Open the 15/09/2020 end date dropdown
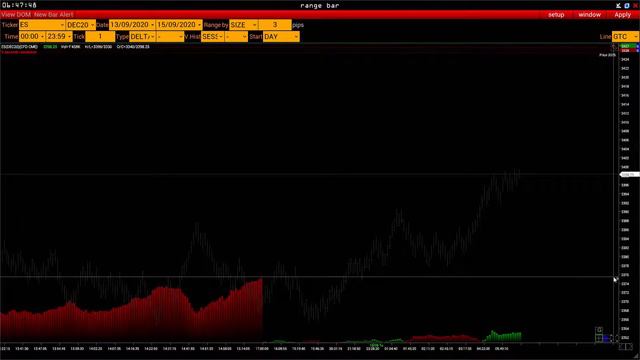The width and height of the screenshot is (640, 360). 179,25
